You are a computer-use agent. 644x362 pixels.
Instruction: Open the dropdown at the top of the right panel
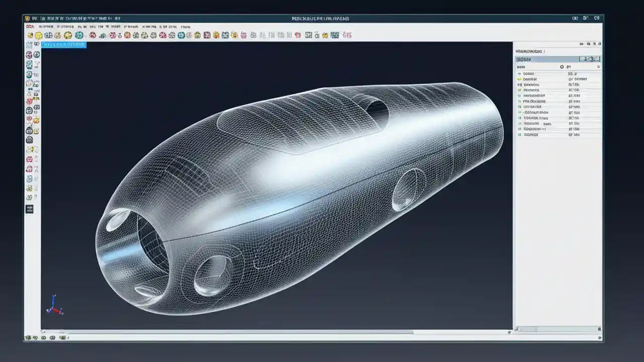553,59
